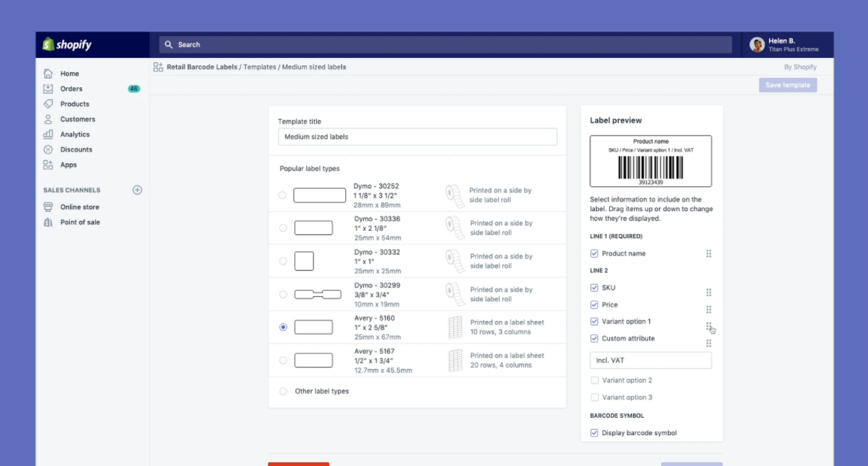This screenshot has height=466, width=868.
Task: Choose Other label types option
Action: pos(283,392)
